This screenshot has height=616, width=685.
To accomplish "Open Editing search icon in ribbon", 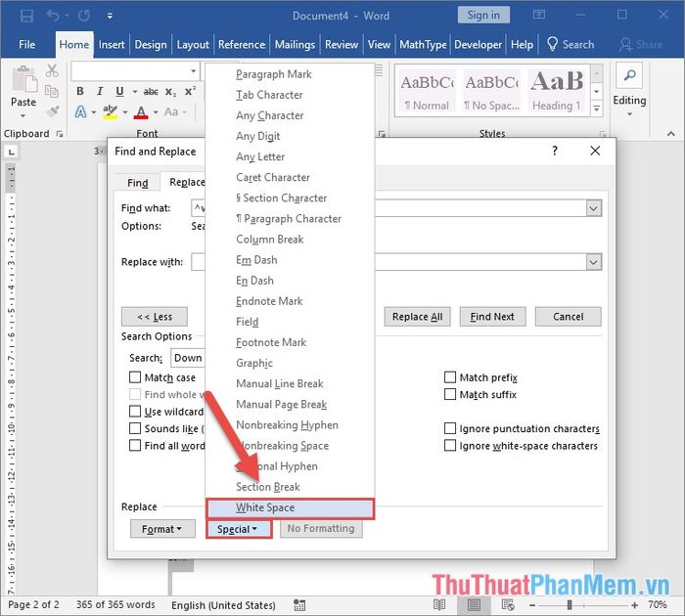I will [629, 78].
